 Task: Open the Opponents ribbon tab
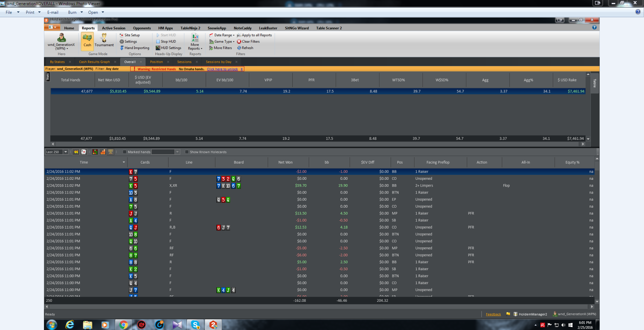(142, 28)
